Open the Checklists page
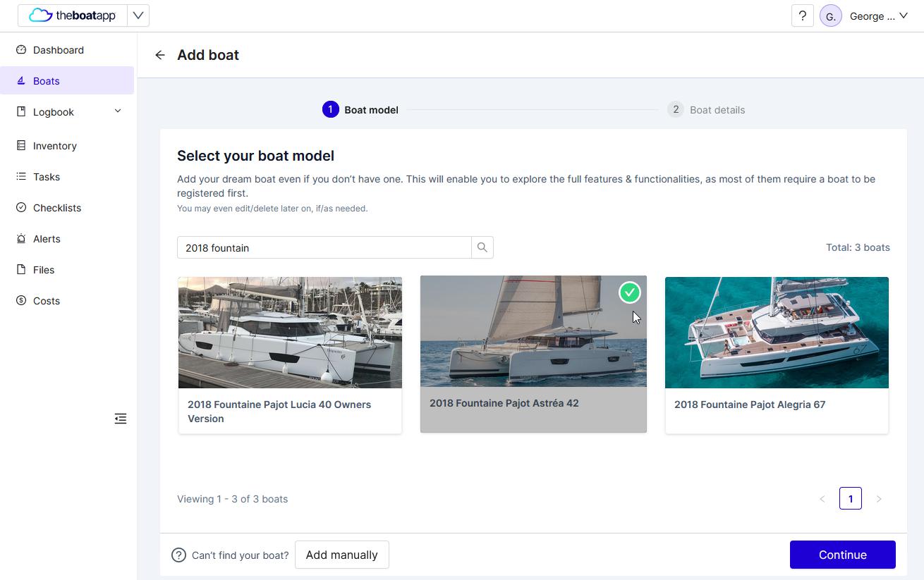Image resolution: width=924 pixels, height=580 pixels. (57, 208)
